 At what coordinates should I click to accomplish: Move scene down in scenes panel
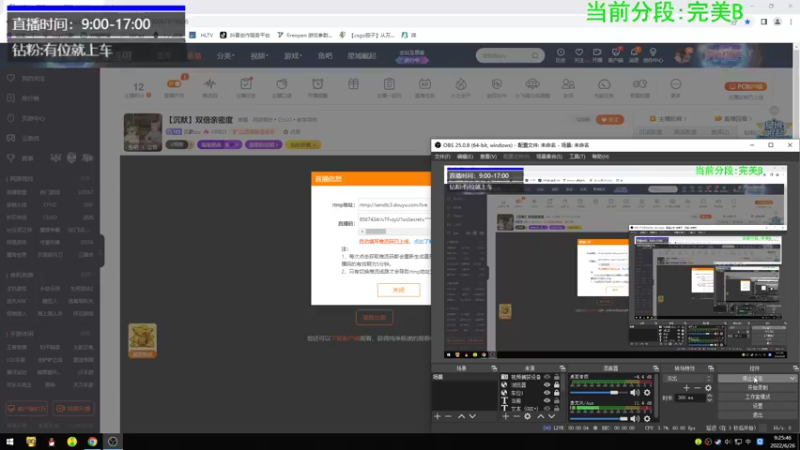472,416
